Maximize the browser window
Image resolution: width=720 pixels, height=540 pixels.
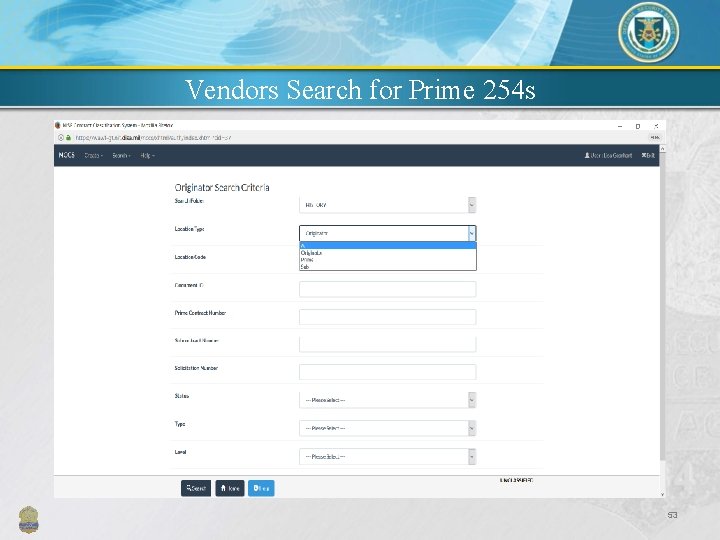[x=638, y=126]
